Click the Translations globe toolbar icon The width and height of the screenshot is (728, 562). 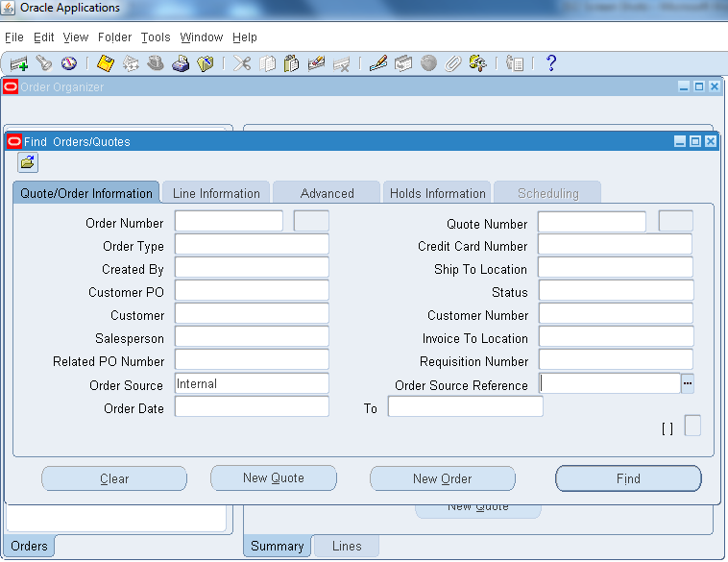[x=428, y=62]
